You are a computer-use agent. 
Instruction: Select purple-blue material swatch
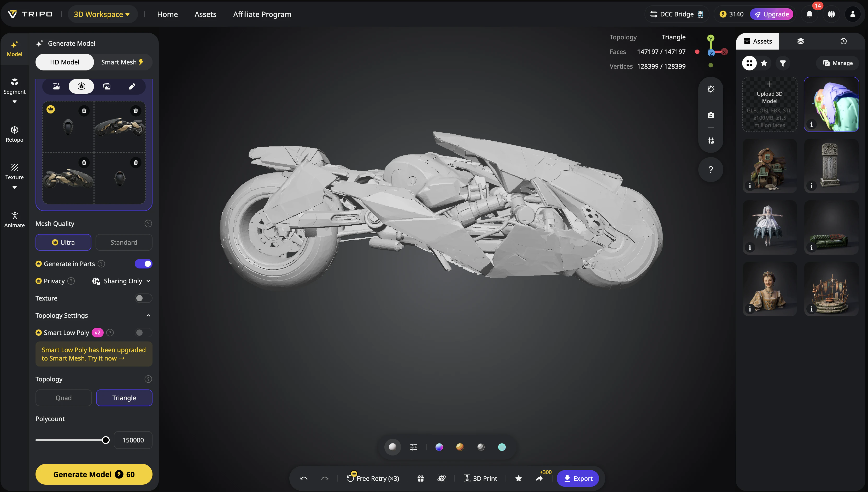[439, 447]
